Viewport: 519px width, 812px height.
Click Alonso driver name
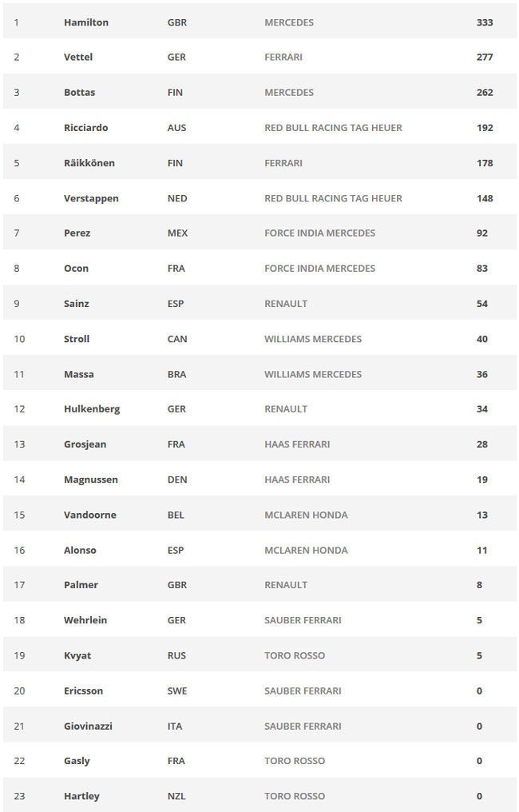pyautogui.click(x=80, y=550)
